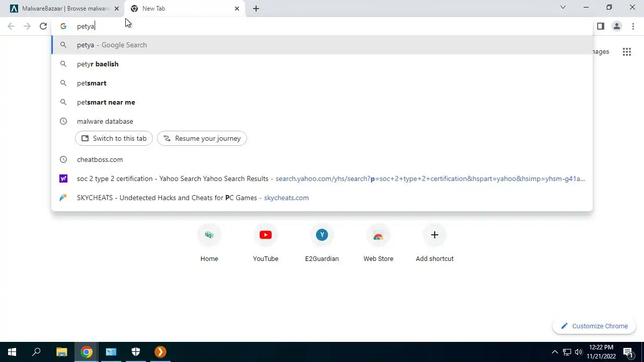
Task: Select malware database history suggestion
Action: 322,121
